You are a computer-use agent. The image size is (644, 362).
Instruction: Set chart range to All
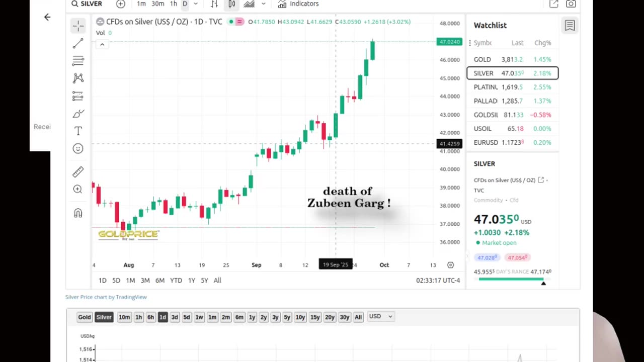217,281
